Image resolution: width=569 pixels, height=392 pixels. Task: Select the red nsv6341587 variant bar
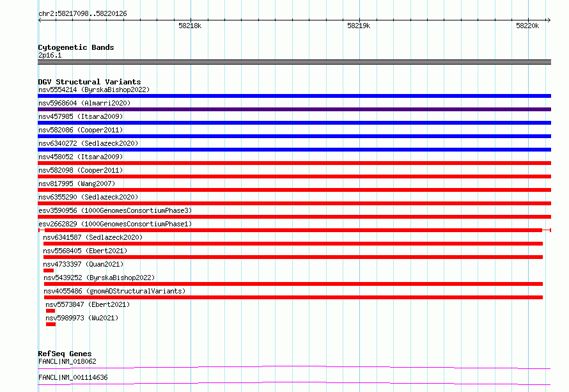[x=293, y=244]
